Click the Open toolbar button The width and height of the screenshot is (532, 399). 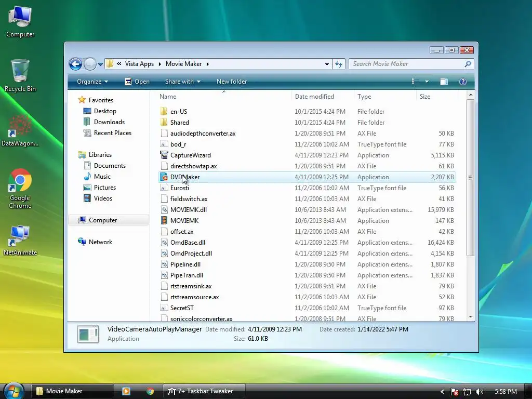tap(137, 82)
